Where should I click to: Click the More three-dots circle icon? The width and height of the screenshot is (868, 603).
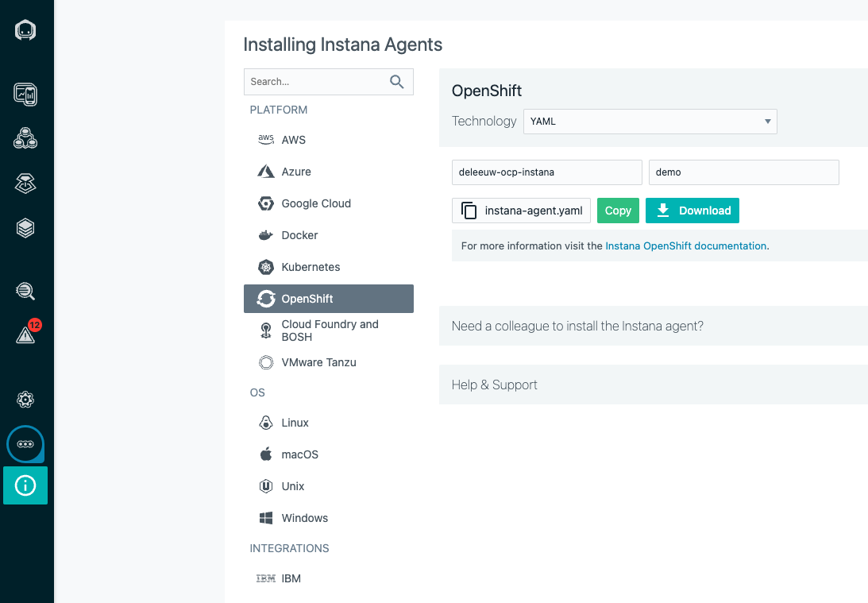pos(25,444)
